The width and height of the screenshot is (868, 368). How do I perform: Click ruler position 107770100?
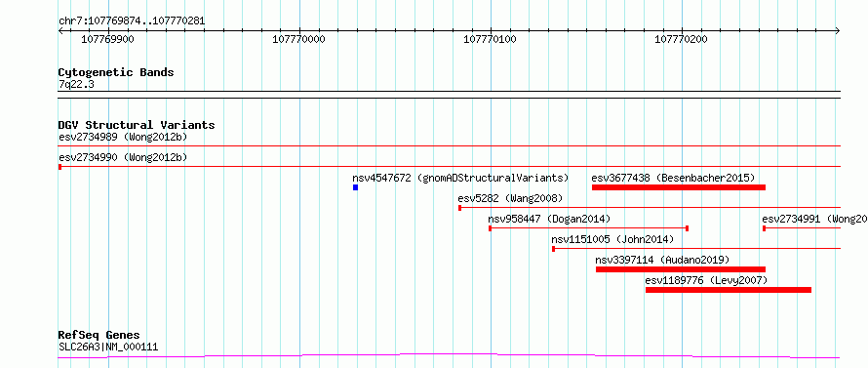[490, 39]
